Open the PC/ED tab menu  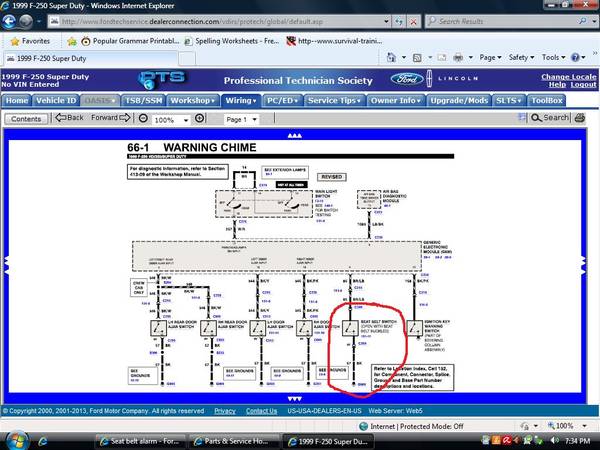(282, 101)
